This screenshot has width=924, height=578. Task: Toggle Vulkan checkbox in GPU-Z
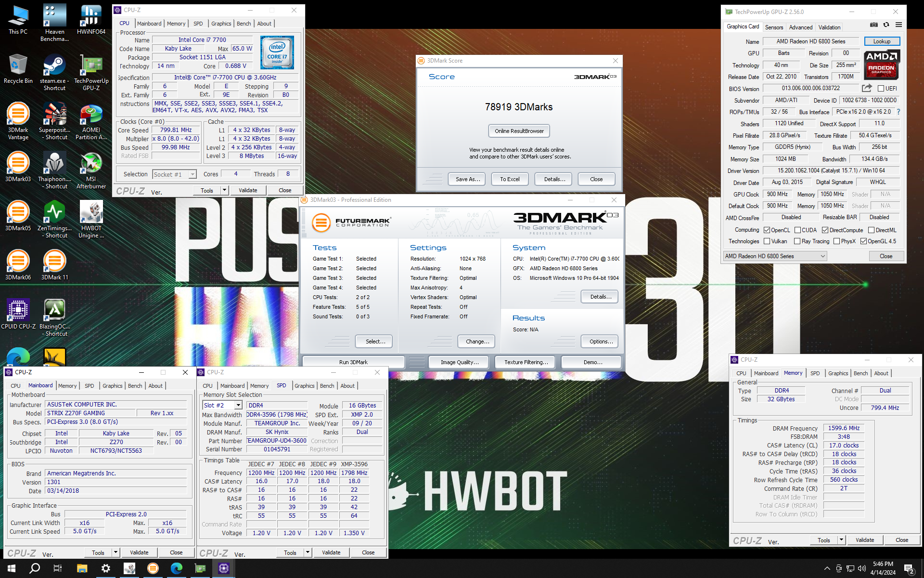pyautogui.click(x=767, y=241)
